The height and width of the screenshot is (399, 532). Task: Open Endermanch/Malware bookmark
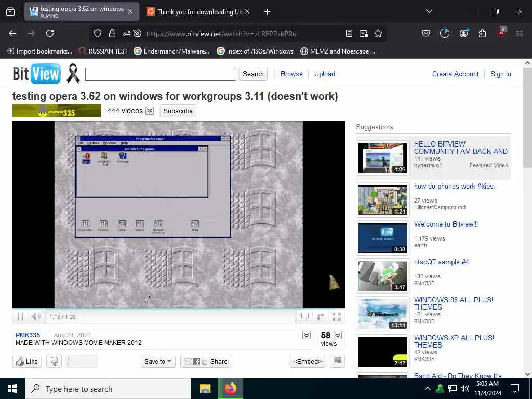[171, 51]
